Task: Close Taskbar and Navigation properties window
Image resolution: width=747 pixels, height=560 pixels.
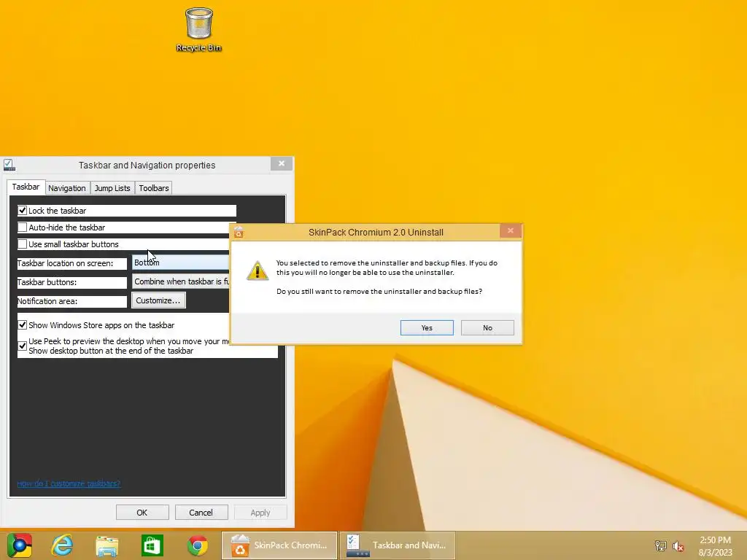Action: (282, 163)
